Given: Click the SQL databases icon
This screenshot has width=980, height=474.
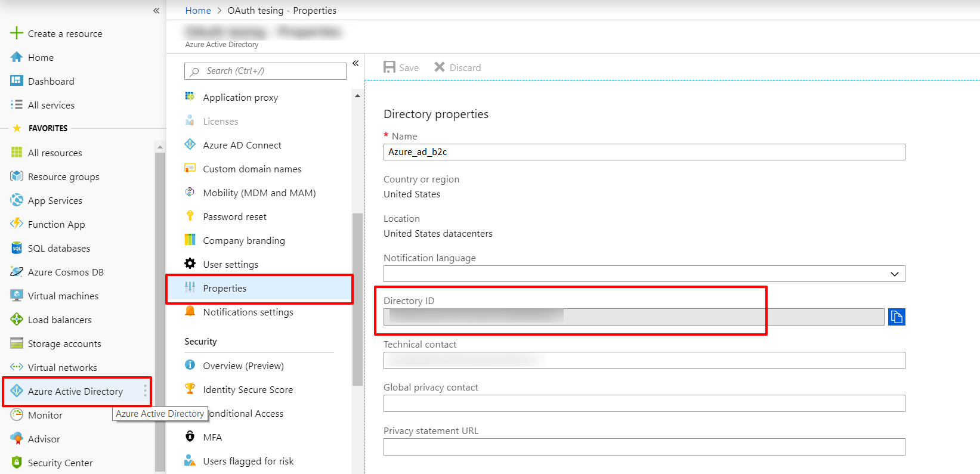Looking at the screenshot, I should pyautogui.click(x=17, y=248).
